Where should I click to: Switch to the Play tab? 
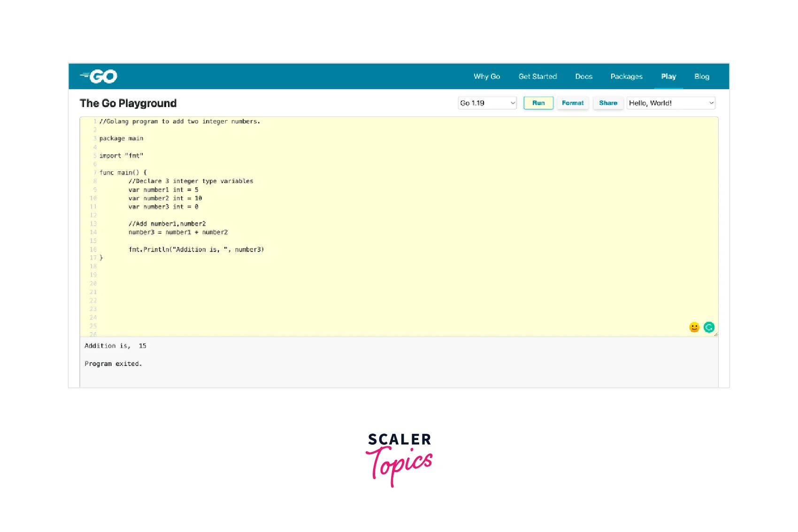coord(668,76)
